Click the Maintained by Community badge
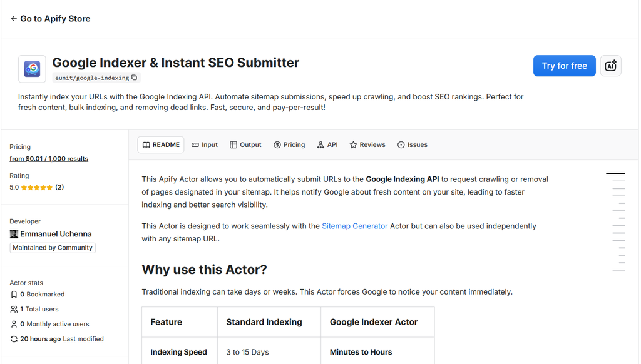 pos(53,248)
